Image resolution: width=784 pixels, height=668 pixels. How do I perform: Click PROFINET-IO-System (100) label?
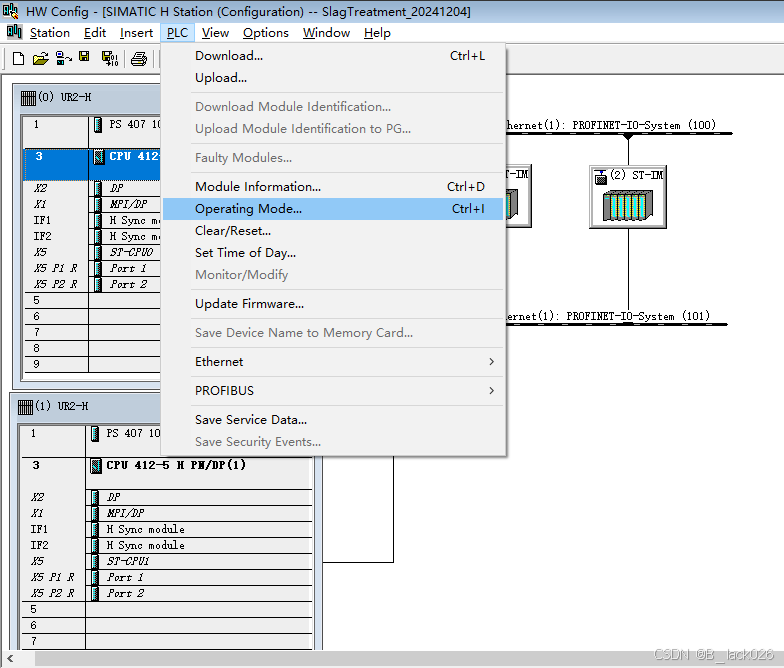click(644, 125)
